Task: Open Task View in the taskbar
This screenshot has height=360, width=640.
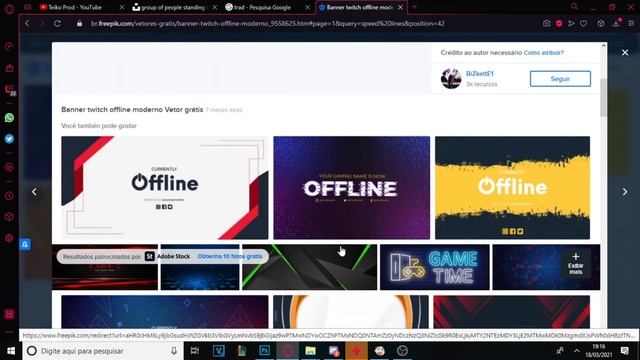Action: pos(195,351)
